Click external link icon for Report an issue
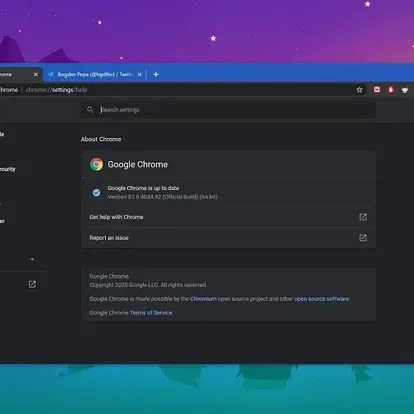 [363, 238]
